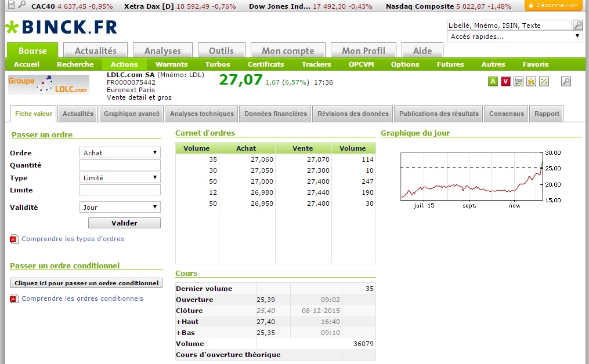Open the Ordre dropdown showing Achat
This screenshot has height=364, width=589.
pos(120,152)
